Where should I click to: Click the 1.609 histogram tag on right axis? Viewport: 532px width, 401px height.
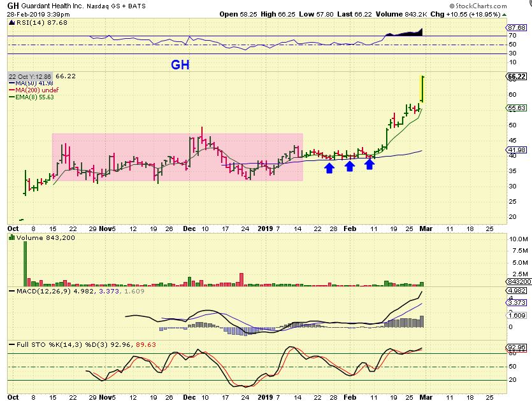[x=517, y=316]
